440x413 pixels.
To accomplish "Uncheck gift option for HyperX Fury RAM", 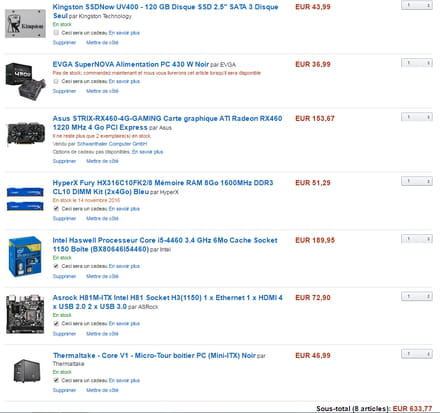I will [56, 209].
